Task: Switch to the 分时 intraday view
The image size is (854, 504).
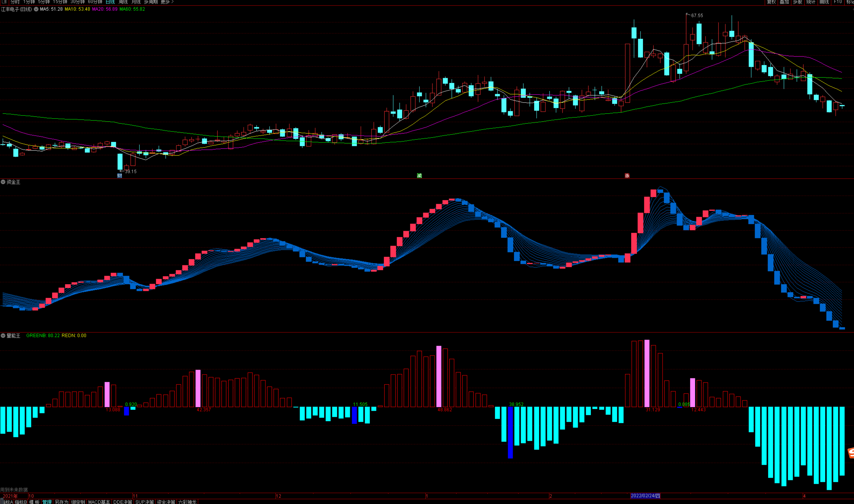Action: [x=15, y=2]
